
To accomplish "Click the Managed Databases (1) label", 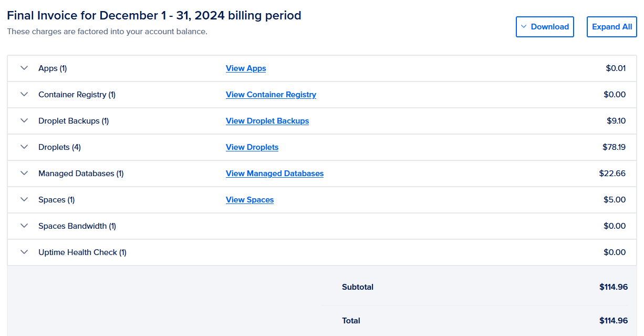I will click(x=81, y=174).
